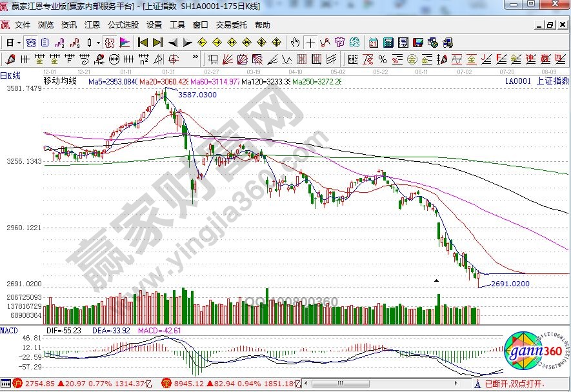This screenshot has height=392, width=571.
Task: Click the MACD indicator label
Action: point(9,330)
